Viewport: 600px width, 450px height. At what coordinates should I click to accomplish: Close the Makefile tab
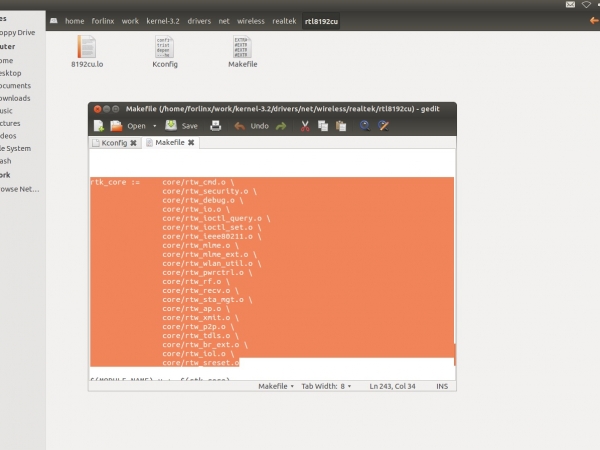tap(191, 143)
